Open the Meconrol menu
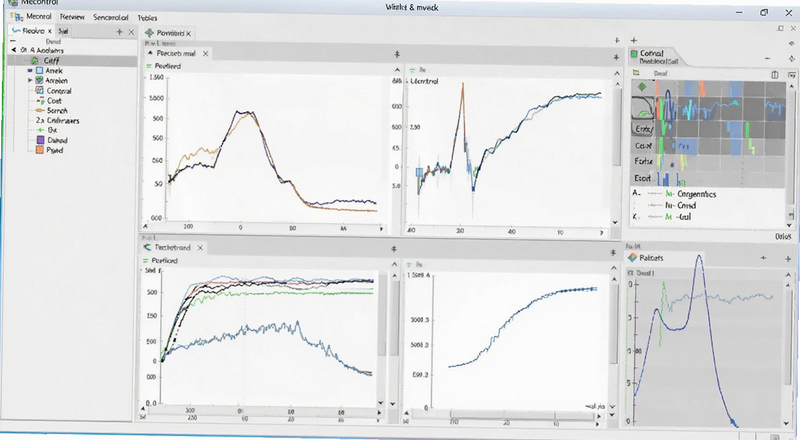800x440 pixels. coord(38,17)
